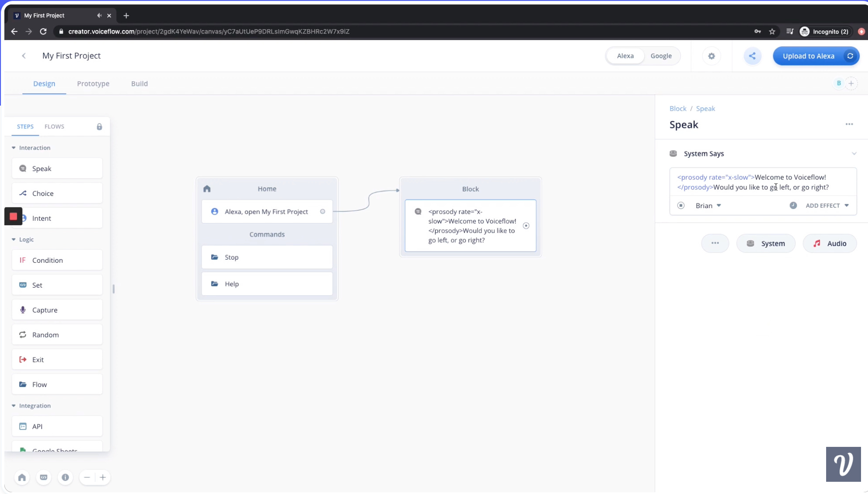
Task: Open project settings gear
Action: click(x=711, y=56)
